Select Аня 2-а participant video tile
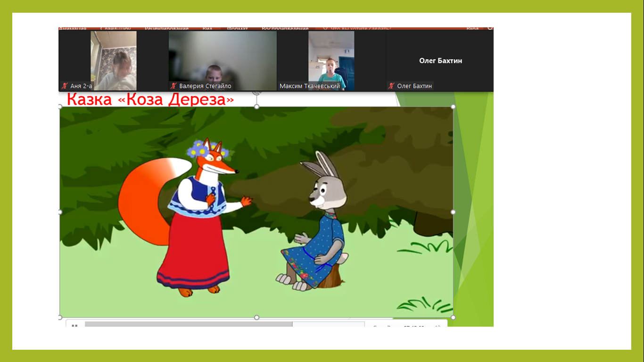This screenshot has height=362, width=644. (114, 60)
